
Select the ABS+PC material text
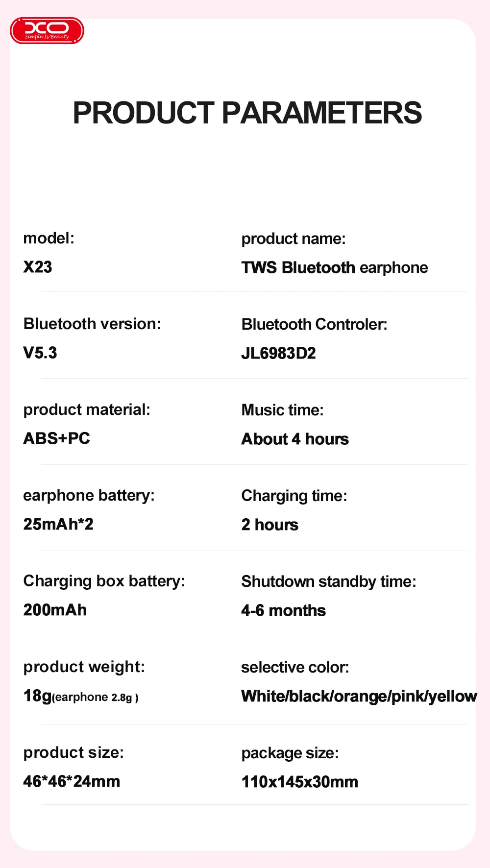(x=57, y=438)
